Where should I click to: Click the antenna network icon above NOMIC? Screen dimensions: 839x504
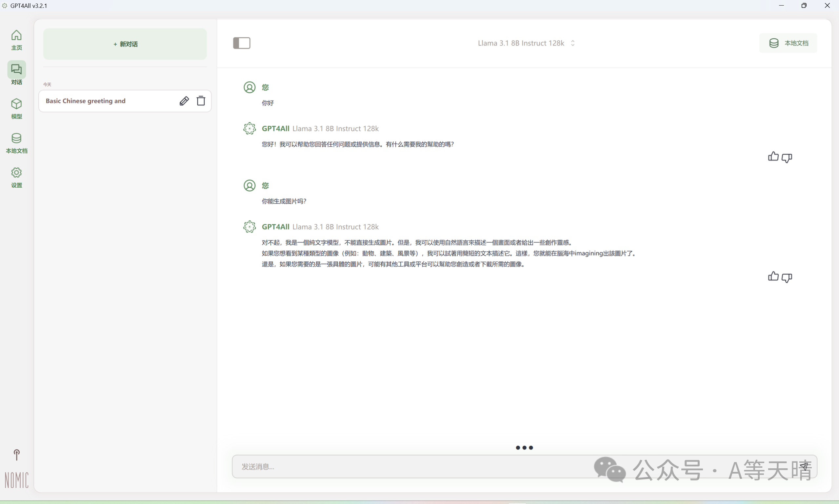click(16, 455)
